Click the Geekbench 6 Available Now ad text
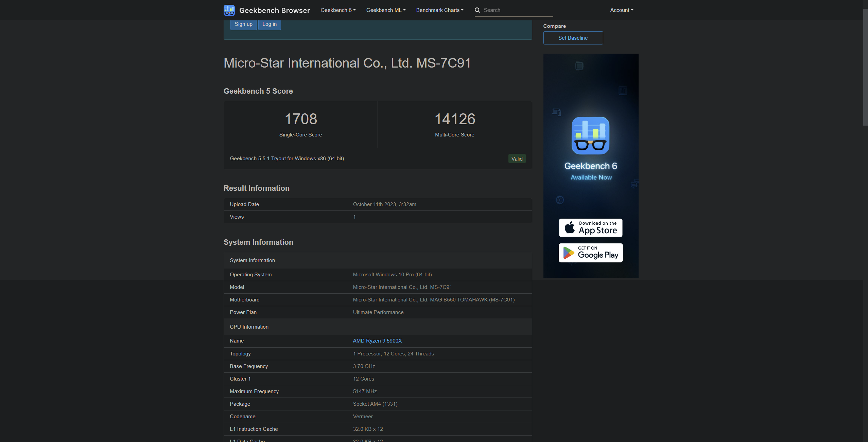868x442 pixels. pos(591,171)
